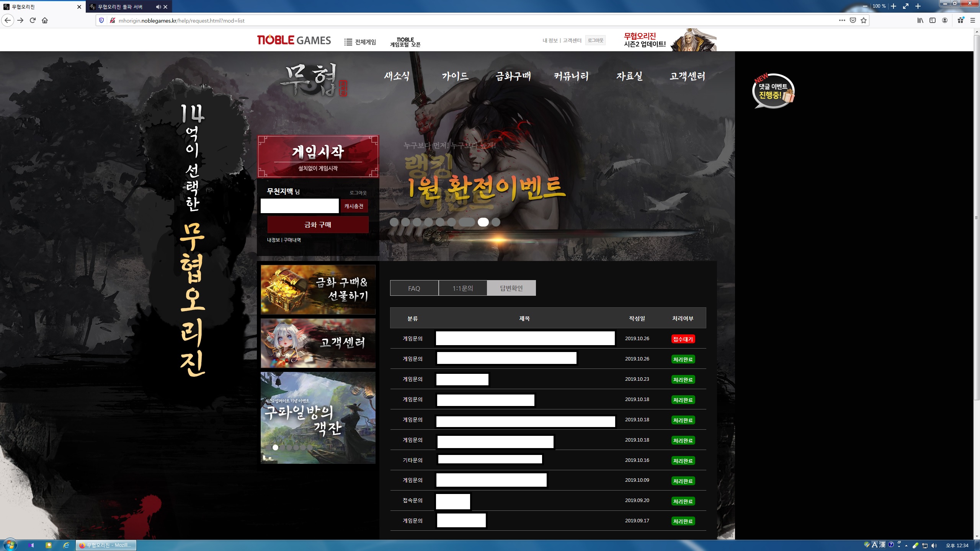Switch to the 1:1문의 tab
The width and height of the screenshot is (980, 551).
point(463,288)
